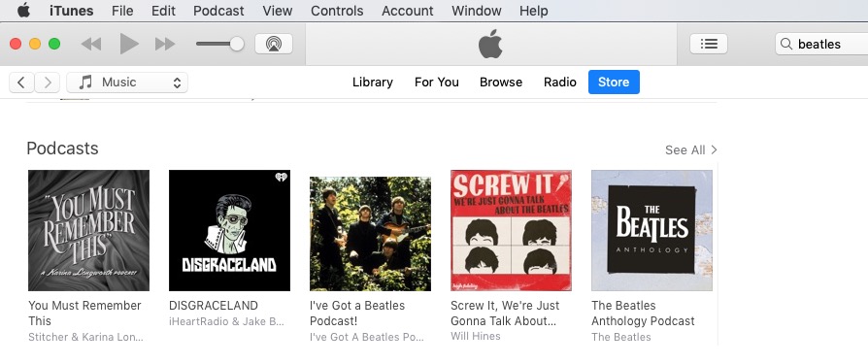Open the Up Next list button
This screenshot has height=364, width=868.
point(709,44)
